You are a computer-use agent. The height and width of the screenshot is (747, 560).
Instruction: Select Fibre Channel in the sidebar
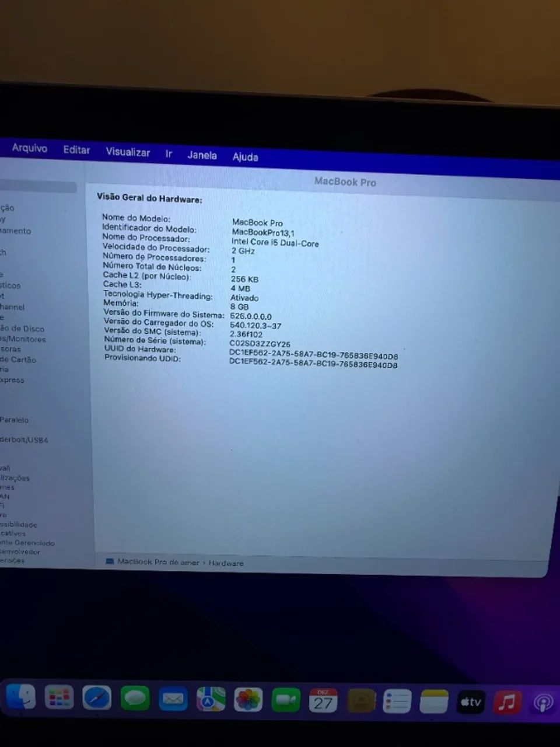(x=12, y=307)
